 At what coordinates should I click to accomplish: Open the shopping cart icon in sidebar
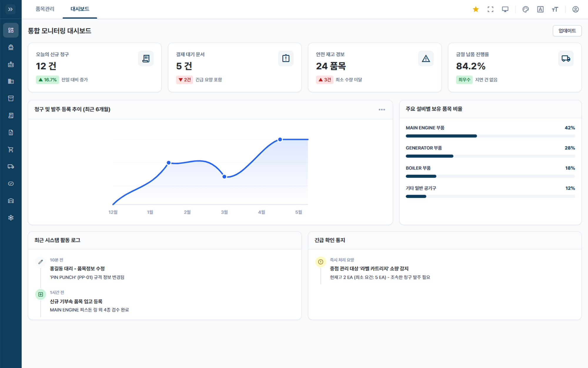[x=11, y=150]
